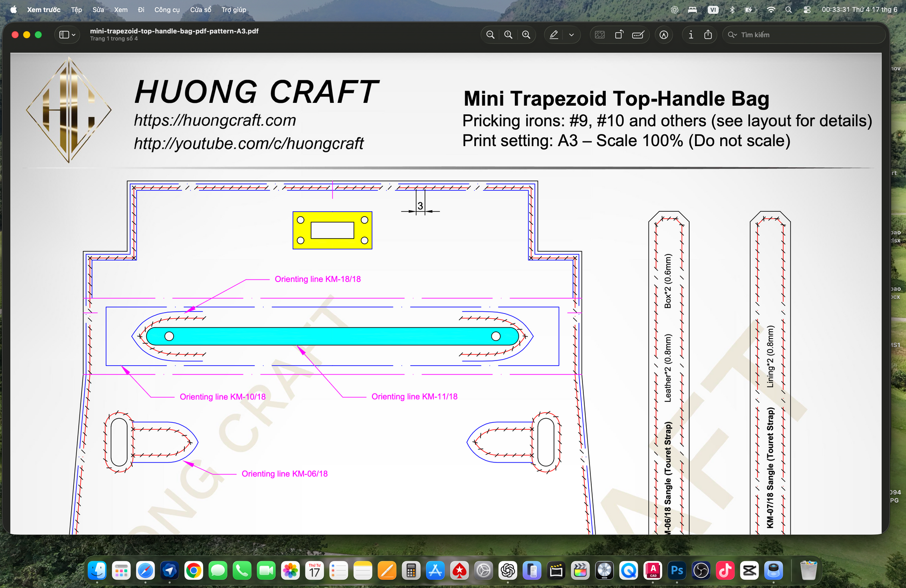Click the yellow clasp plate shape

(x=332, y=230)
